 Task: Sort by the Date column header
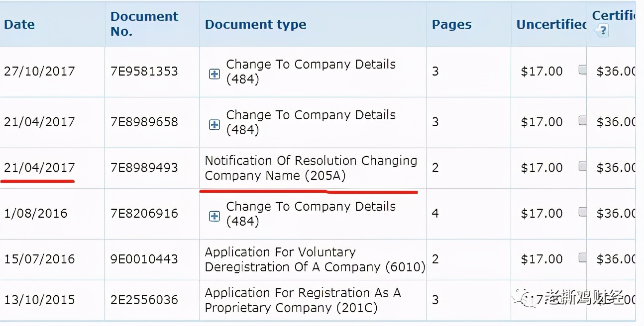[x=19, y=24]
